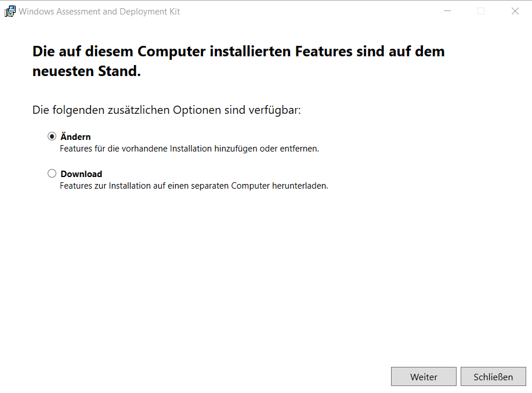This screenshot has width=532, height=393.
Task: Click the heading line 'Die auf diesem Computer installierten'
Action: 238,51
